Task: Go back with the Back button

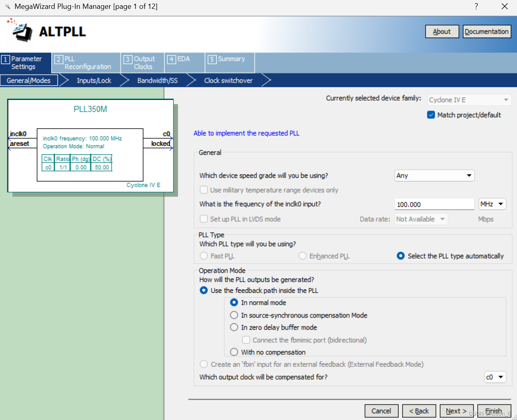Action: pos(419,411)
